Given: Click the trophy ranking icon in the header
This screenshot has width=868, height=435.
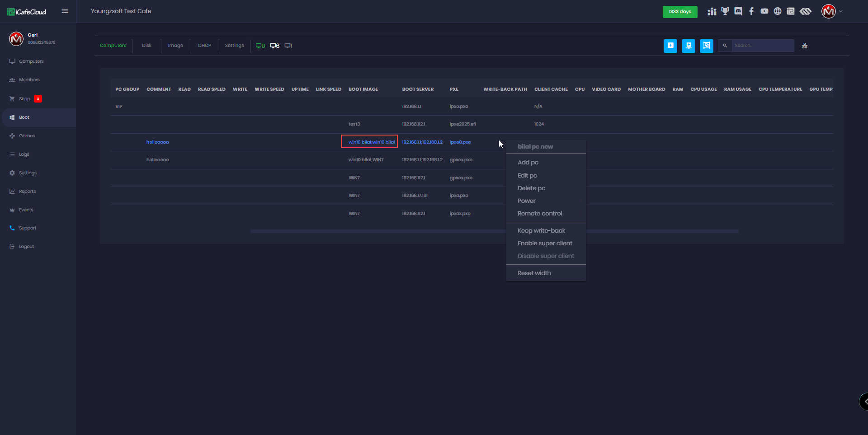Looking at the screenshot, I should [x=725, y=11].
